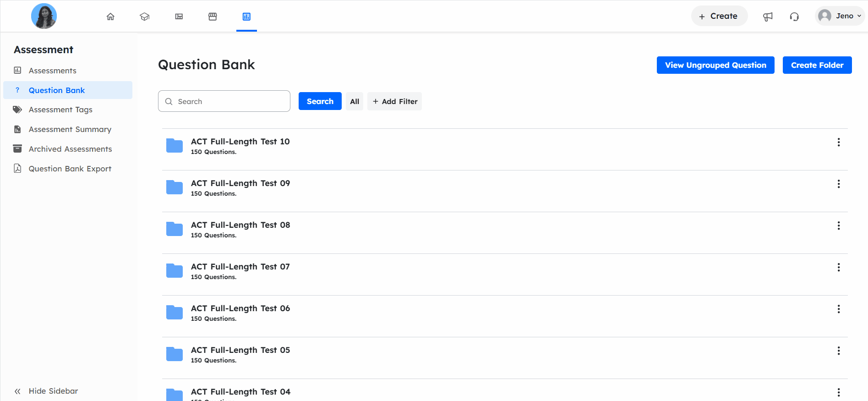Click folder icon for Test 06

[x=175, y=312]
